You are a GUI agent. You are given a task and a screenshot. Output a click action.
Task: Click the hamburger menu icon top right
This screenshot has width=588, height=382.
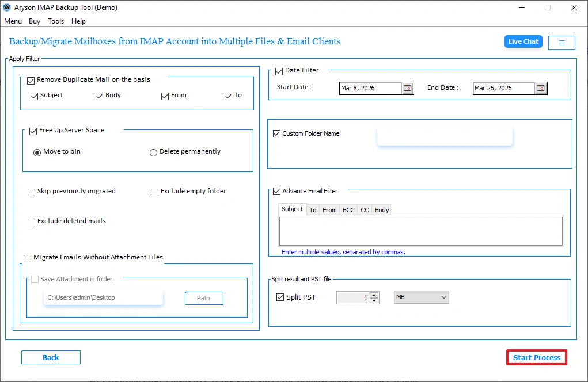562,43
